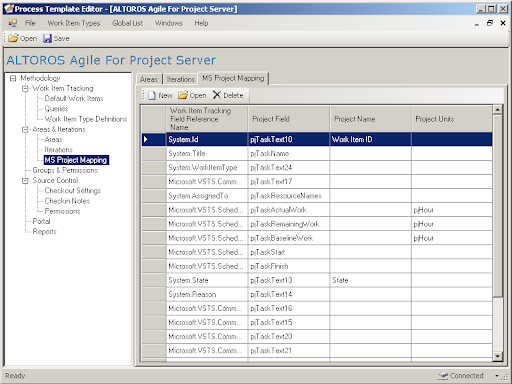Image resolution: width=512 pixels, height=384 pixels.
Task: Select the System.State mapping row
Action: 317,280
